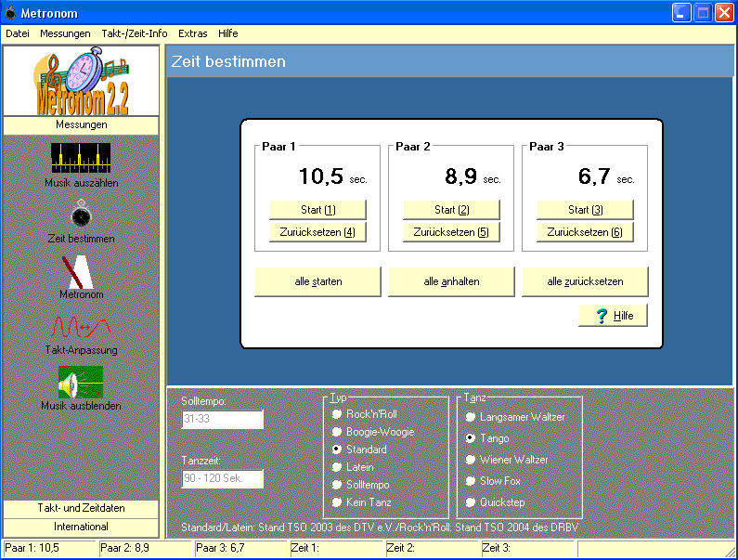The image size is (738, 560).
Task: Expand the Messungen sidebar section
Action: tap(81, 124)
